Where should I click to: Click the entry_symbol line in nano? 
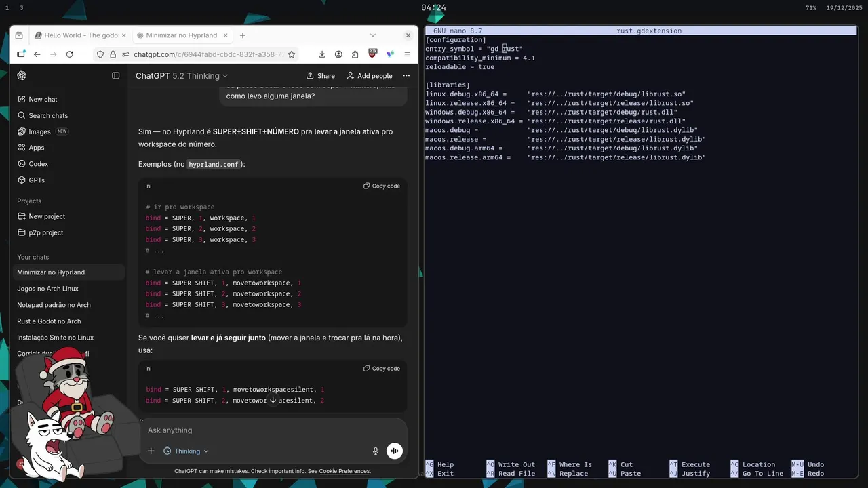click(x=474, y=49)
